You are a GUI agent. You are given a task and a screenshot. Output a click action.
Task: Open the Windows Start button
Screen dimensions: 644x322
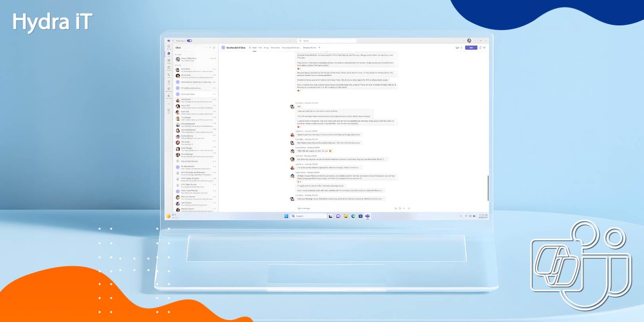(286, 216)
